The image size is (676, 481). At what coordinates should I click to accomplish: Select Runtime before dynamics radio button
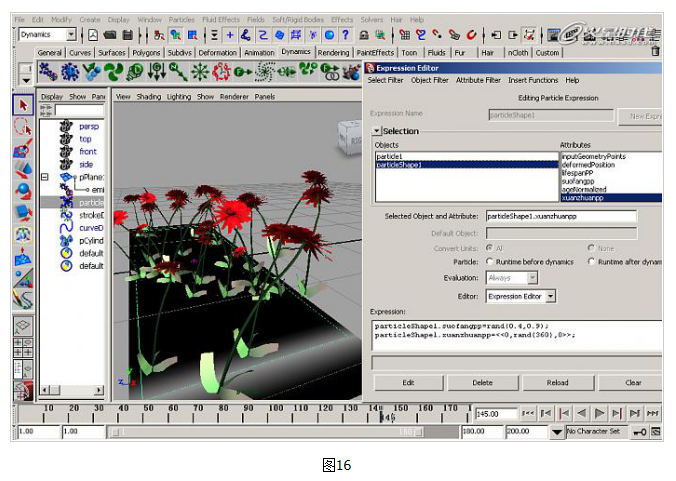pyautogui.click(x=489, y=262)
